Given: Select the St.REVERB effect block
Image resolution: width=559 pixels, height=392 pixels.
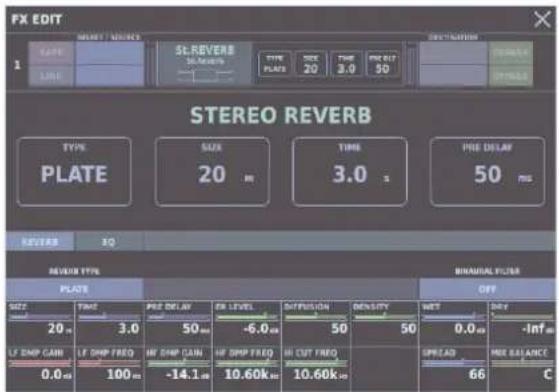Looking at the screenshot, I should click(205, 64).
